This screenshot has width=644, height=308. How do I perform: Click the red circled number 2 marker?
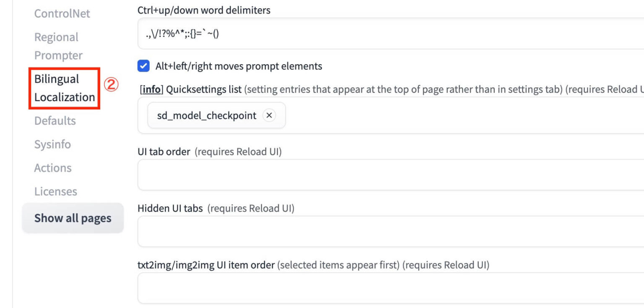click(x=111, y=85)
